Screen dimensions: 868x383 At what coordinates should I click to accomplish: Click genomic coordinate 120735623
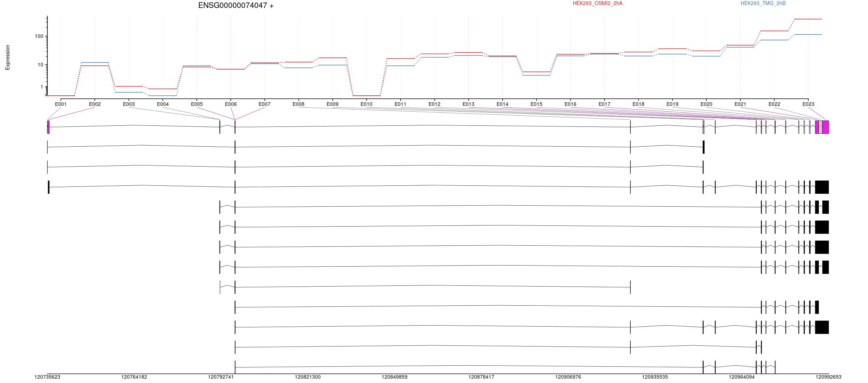[x=47, y=377]
